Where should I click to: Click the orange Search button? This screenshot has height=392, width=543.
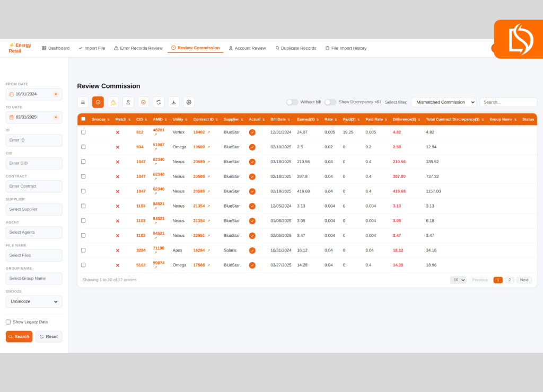coord(19,336)
